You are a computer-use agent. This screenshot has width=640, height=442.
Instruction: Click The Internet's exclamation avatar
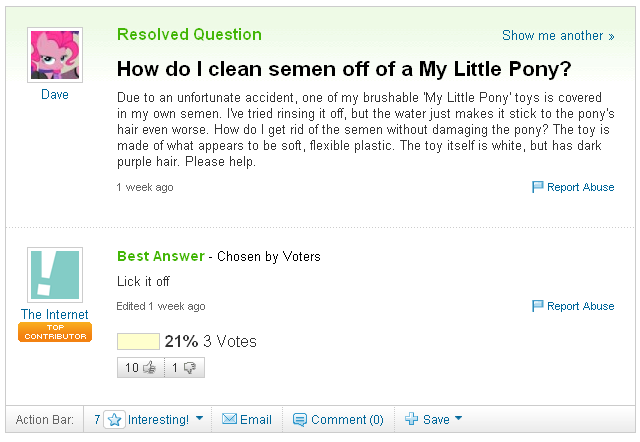[55, 275]
